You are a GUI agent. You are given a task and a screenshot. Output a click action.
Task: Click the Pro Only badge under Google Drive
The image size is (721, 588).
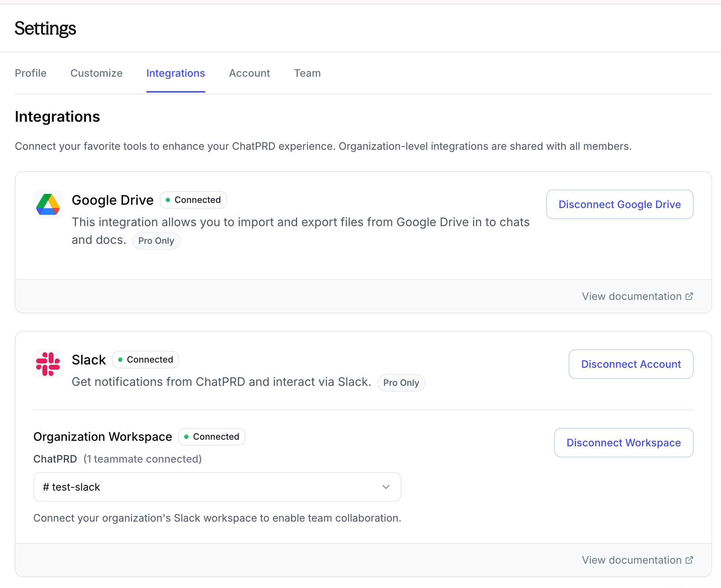156,241
